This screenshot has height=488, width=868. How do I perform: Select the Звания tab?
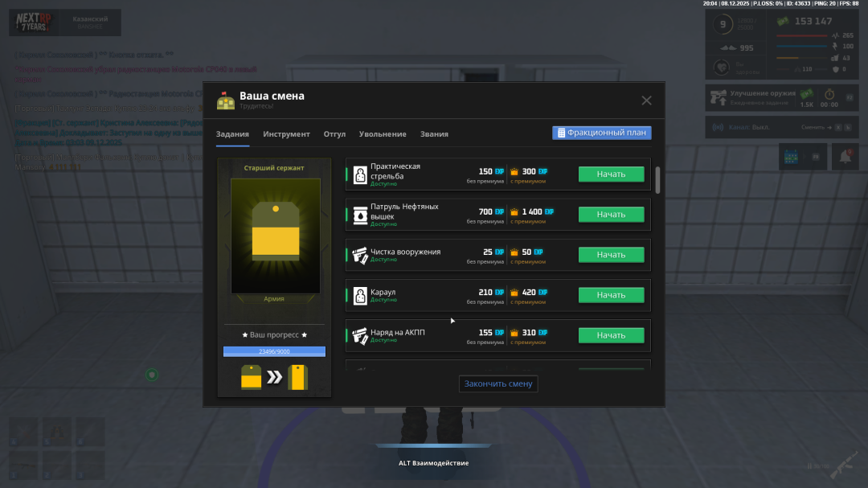click(x=434, y=134)
